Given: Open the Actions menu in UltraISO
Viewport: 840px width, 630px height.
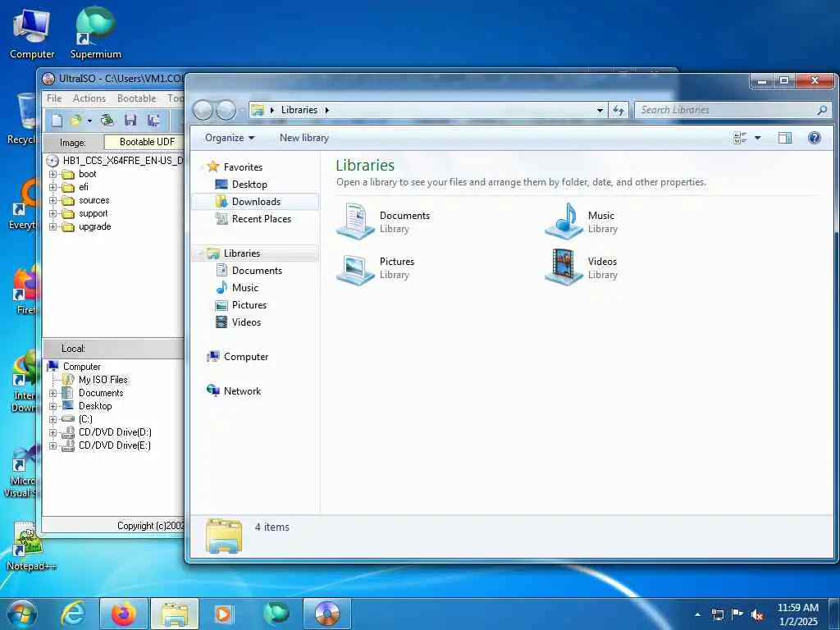Looking at the screenshot, I should tap(89, 98).
